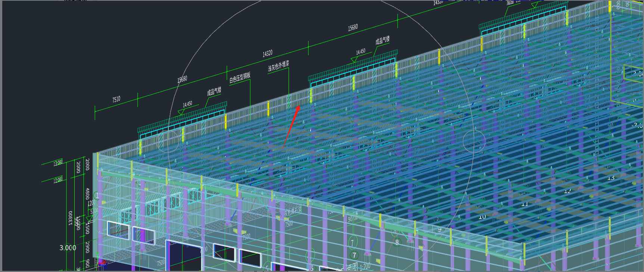Select the circled grid axis bubble 8
Viewport: 644px width, 272px height.
[397, 242]
